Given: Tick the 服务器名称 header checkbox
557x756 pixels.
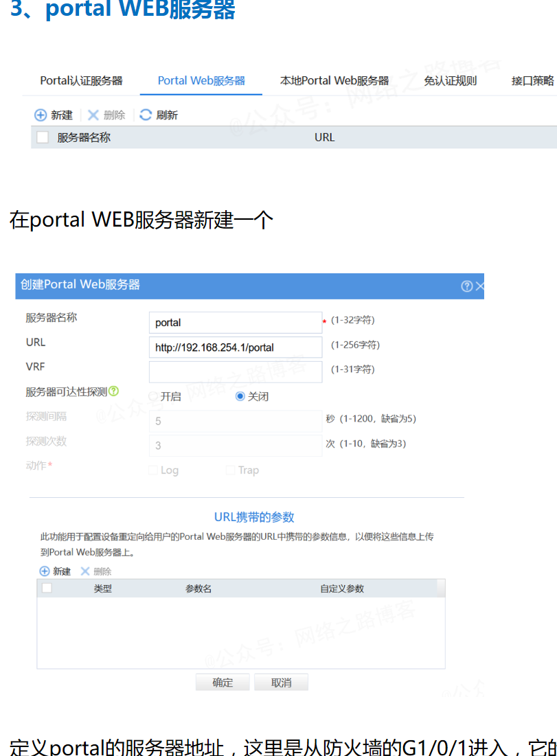Looking at the screenshot, I should (43, 137).
